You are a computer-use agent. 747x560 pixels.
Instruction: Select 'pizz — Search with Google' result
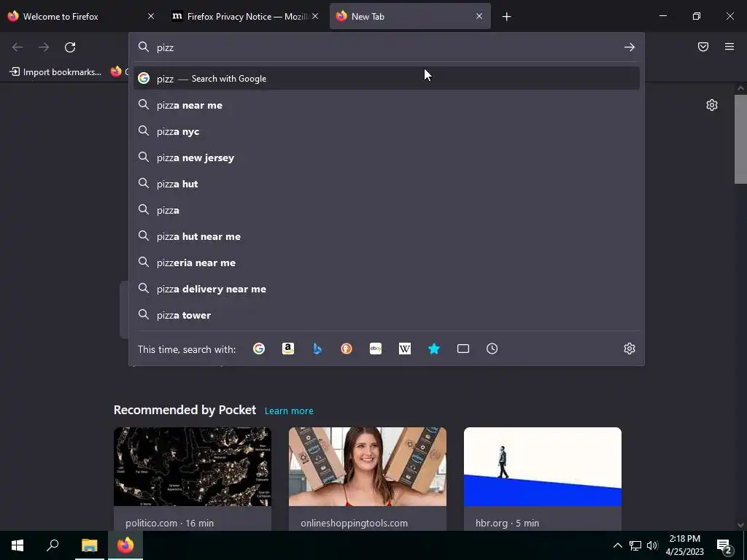[387, 79]
